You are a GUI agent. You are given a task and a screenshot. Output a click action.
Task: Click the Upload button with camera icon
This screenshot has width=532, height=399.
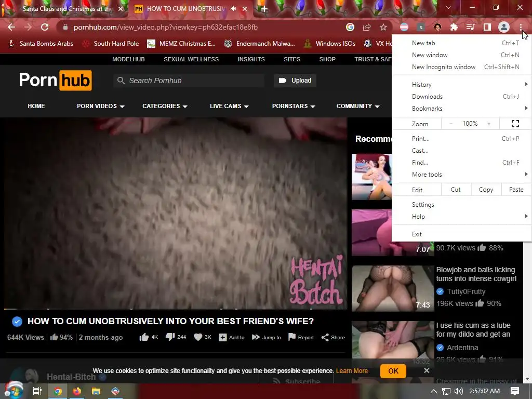(x=295, y=81)
